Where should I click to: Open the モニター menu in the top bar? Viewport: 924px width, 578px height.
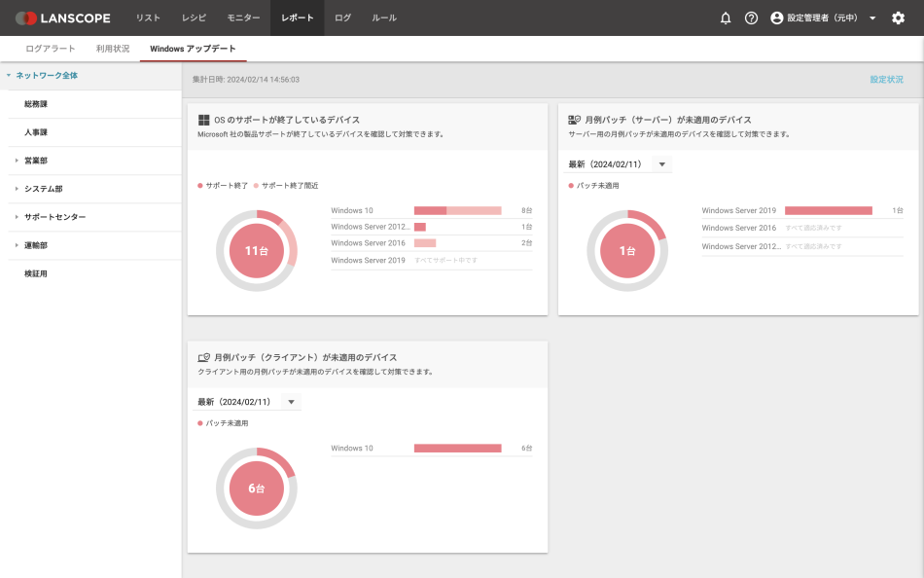[x=243, y=18]
